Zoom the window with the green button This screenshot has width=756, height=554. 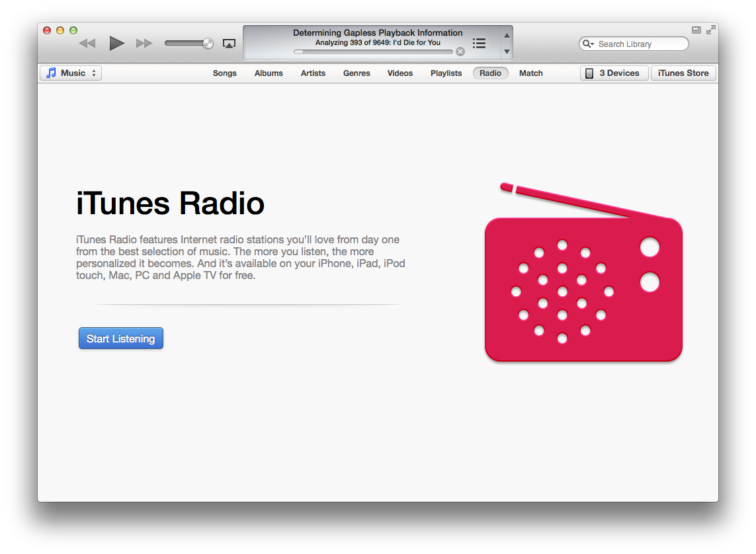[73, 30]
